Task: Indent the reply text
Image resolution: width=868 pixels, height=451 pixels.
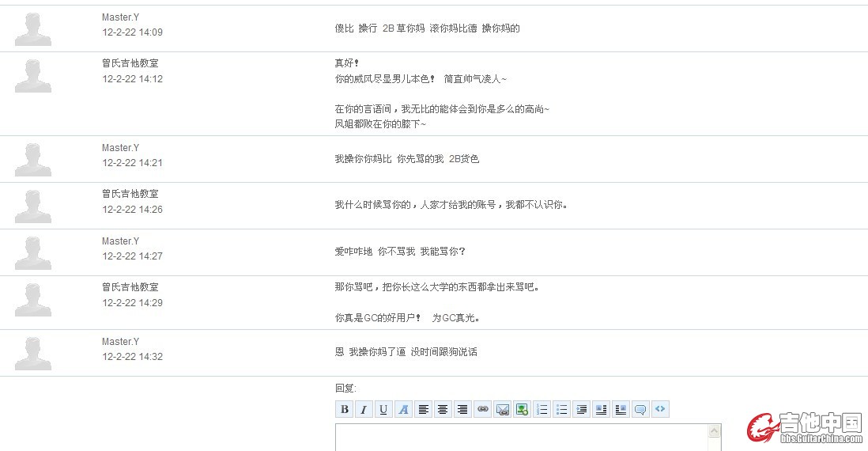Action: [582, 409]
